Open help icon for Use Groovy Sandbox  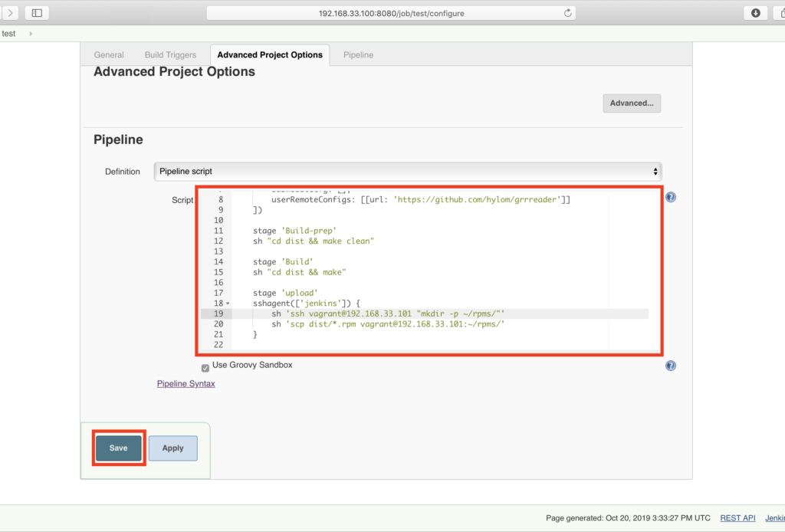[x=670, y=366]
